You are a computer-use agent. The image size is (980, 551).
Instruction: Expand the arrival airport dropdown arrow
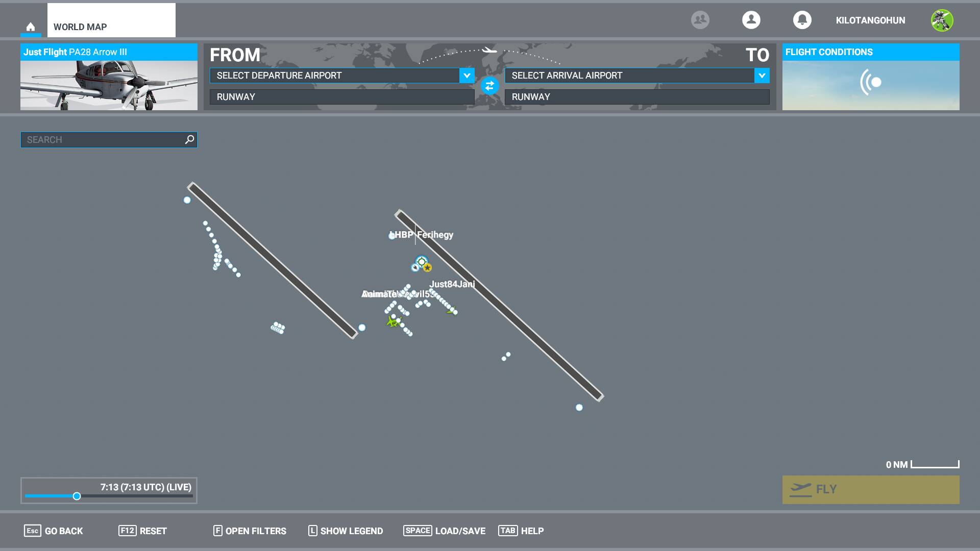(x=762, y=76)
